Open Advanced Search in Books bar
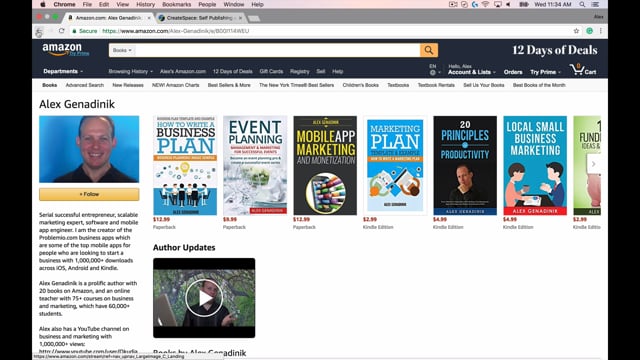640x360 pixels. 84,85
